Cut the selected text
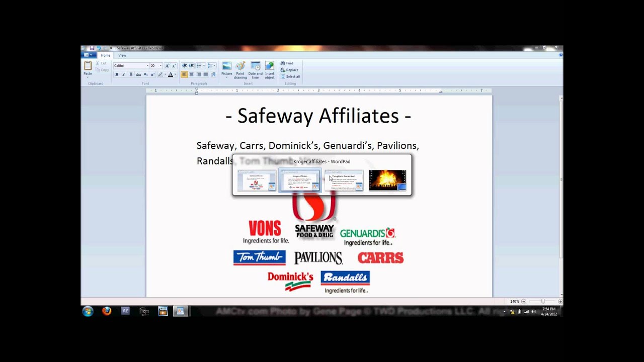This screenshot has width=644, height=362. pos(101,63)
